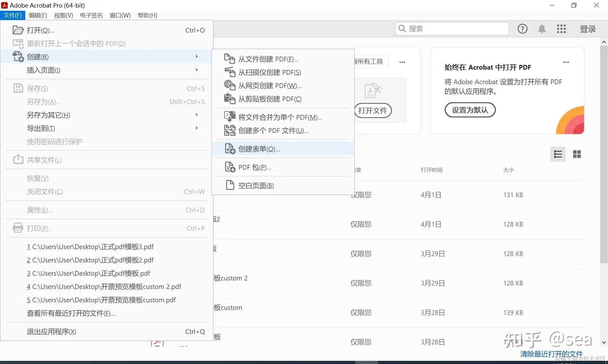Click the search magnifier icon
Viewport: 608px width, 364px height.
point(402,29)
